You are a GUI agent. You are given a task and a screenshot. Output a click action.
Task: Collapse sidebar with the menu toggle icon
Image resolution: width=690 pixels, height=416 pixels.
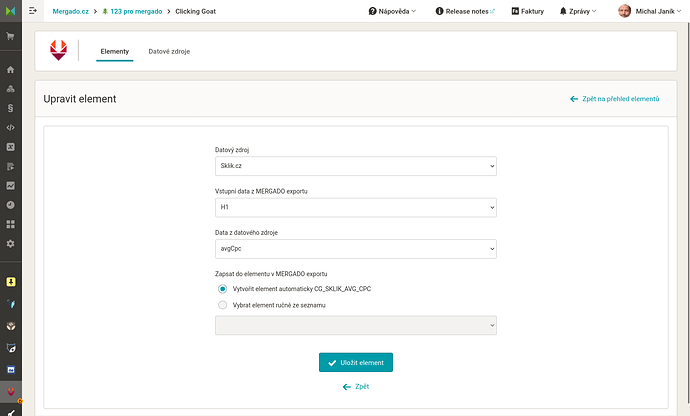point(33,11)
